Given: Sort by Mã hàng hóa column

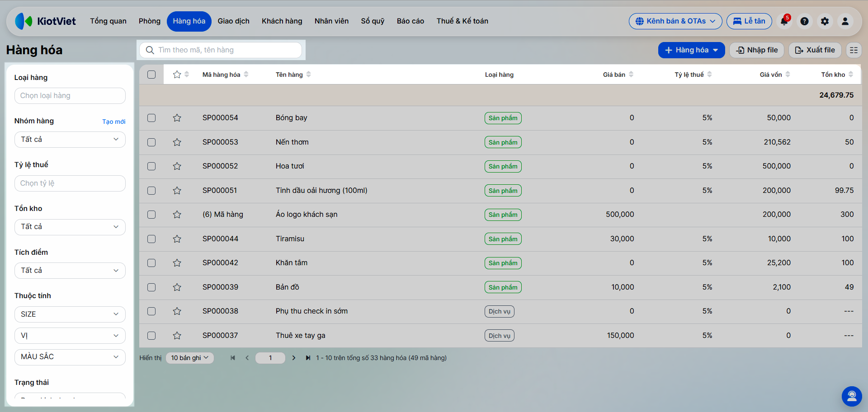Looking at the screenshot, I should click(225, 75).
